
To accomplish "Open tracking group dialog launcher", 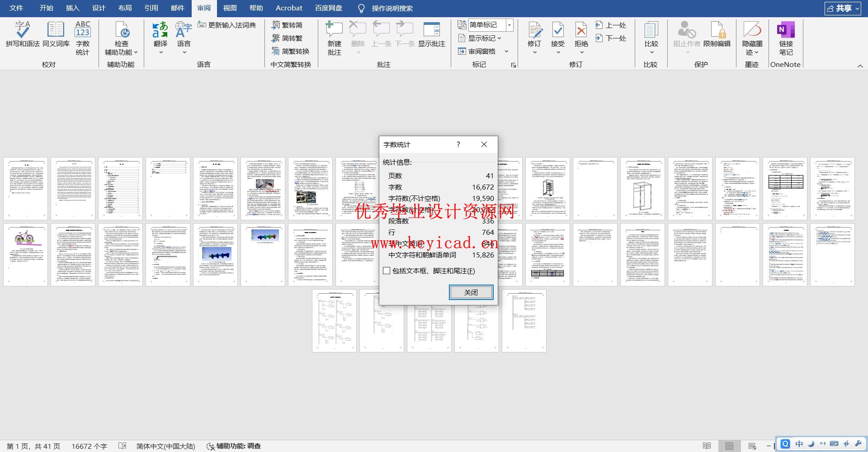I will [x=514, y=65].
